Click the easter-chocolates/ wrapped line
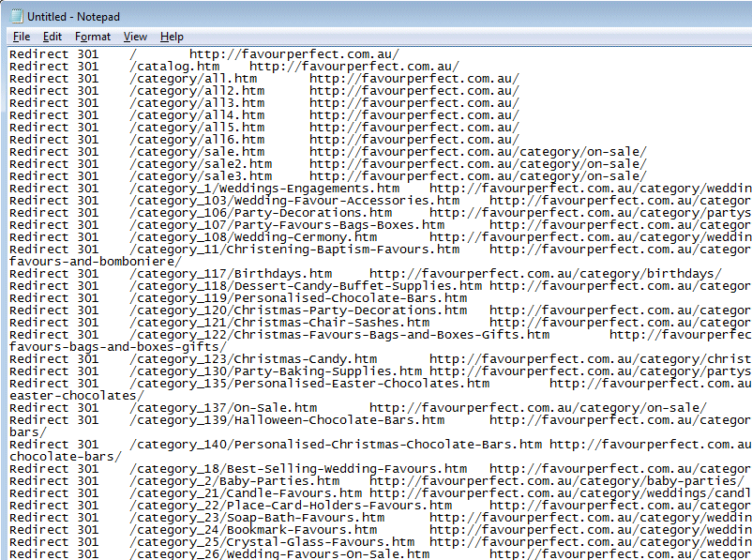This screenshot has width=752, height=560. [77, 396]
